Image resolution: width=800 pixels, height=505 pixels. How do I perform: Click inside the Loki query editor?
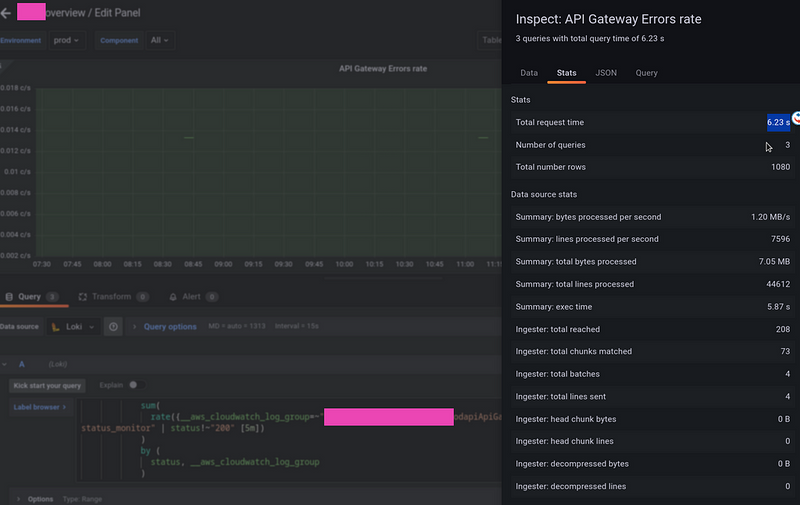click(x=291, y=440)
